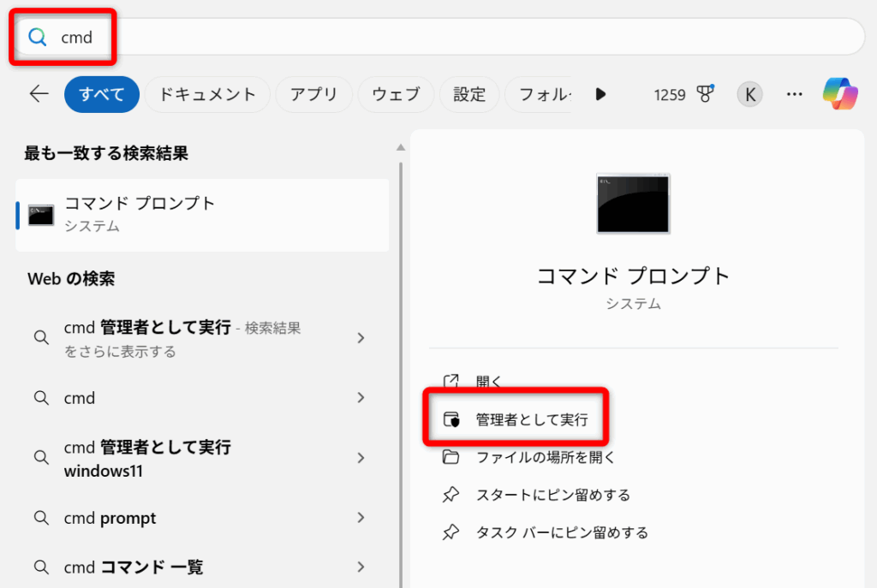This screenshot has width=877, height=588.
Task: Click スタートにピン留めする action
Action: (x=552, y=495)
